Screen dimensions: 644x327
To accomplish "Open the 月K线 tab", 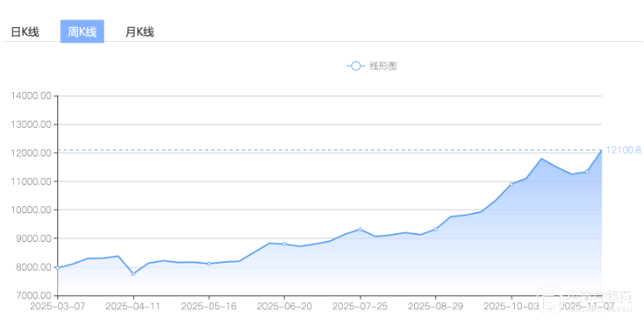I will (x=139, y=32).
